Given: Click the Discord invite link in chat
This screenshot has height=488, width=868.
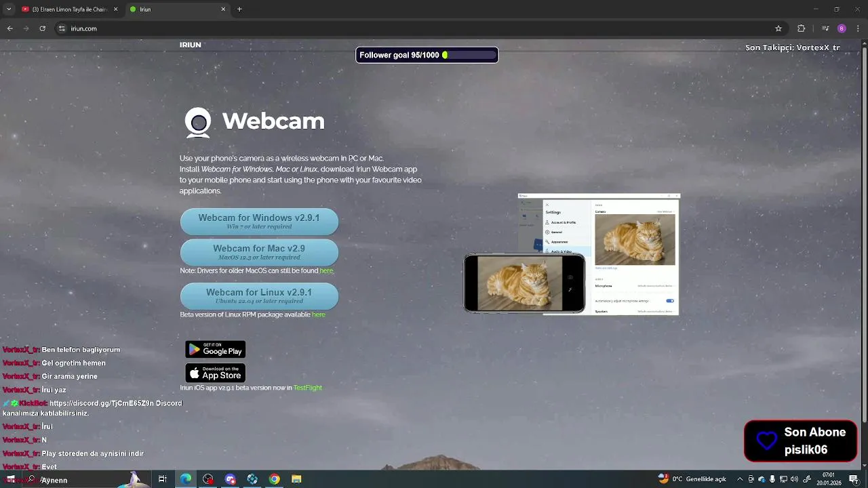Looking at the screenshot, I should [102, 403].
